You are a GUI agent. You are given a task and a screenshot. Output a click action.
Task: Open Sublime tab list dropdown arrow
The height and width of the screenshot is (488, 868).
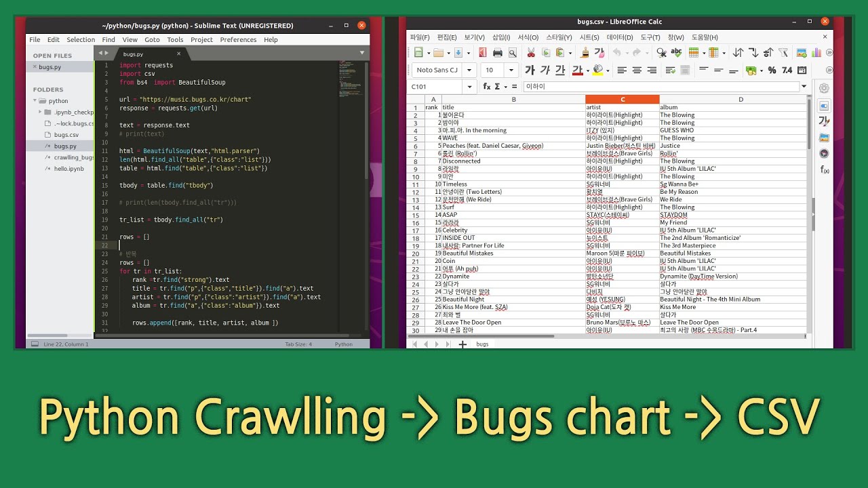click(361, 53)
